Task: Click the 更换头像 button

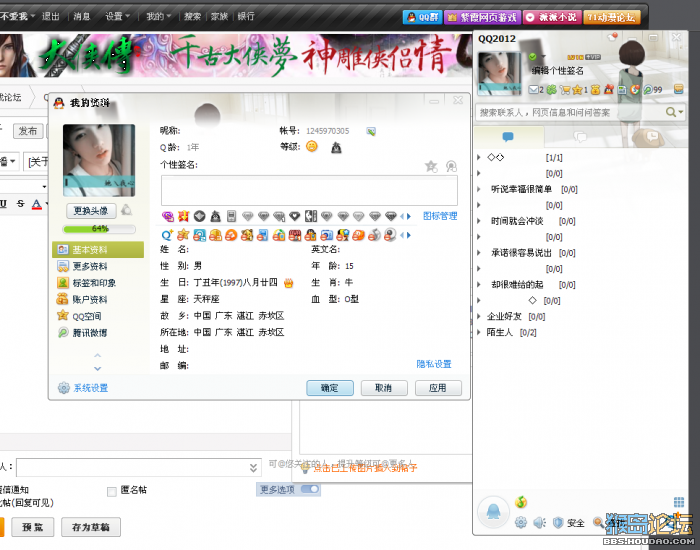Action: 91,211
